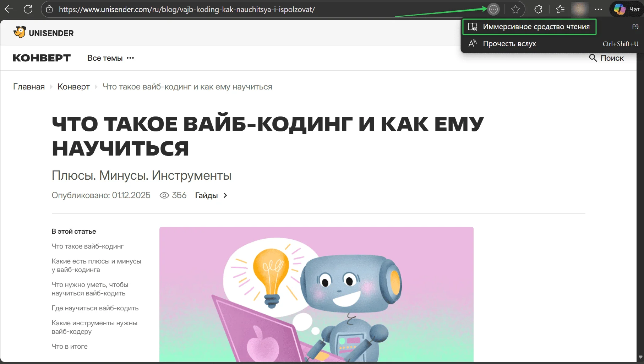The width and height of the screenshot is (644, 364).
Task: Reload the page with refresh icon
Action: pyautogui.click(x=28, y=9)
